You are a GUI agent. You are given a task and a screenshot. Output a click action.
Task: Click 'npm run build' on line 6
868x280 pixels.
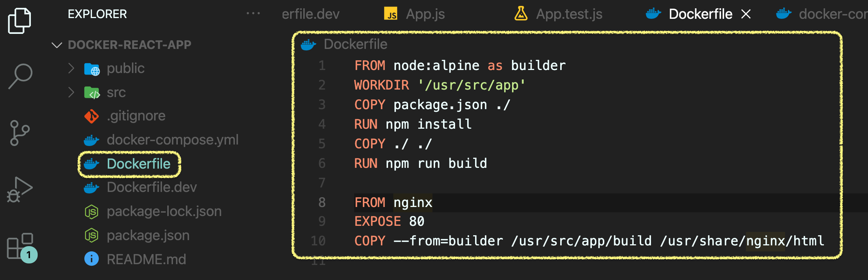[436, 163]
